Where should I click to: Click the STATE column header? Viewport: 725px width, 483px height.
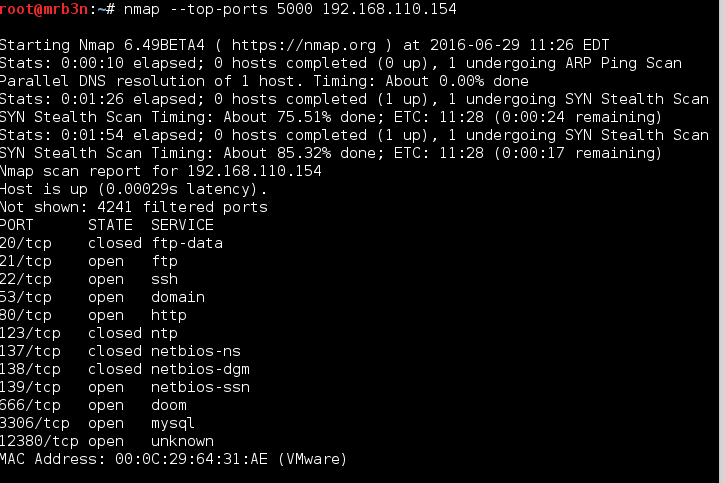click(110, 225)
